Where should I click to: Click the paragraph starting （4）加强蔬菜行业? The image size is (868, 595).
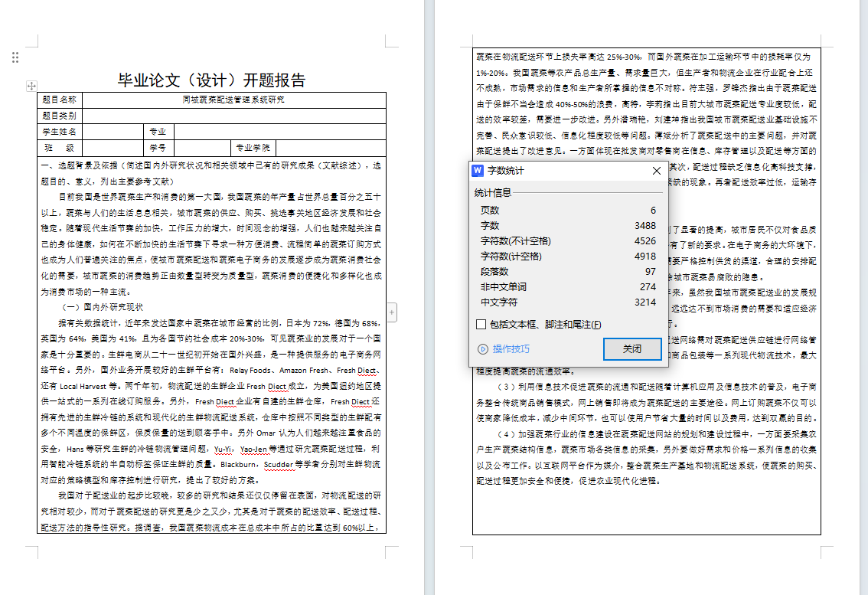coord(647,458)
